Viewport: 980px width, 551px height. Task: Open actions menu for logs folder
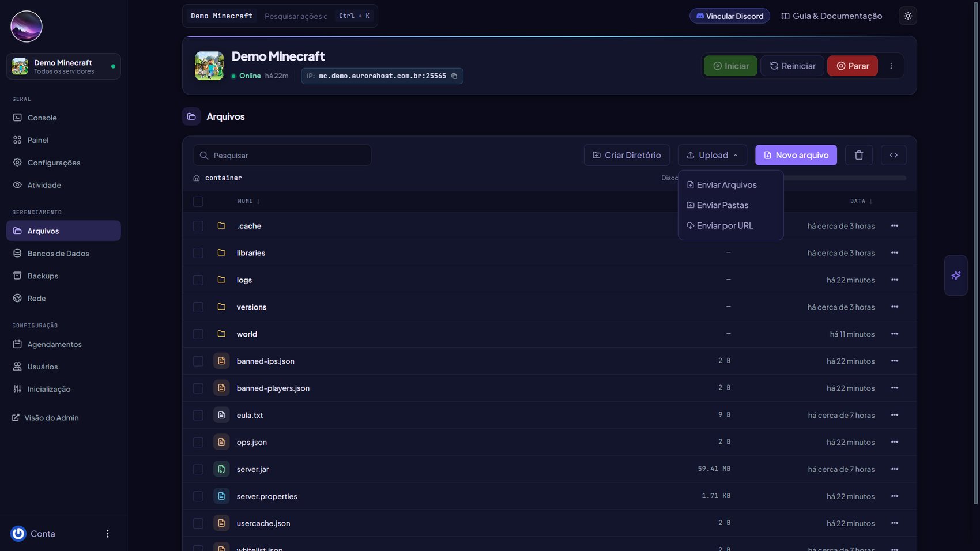pos(895,280)
